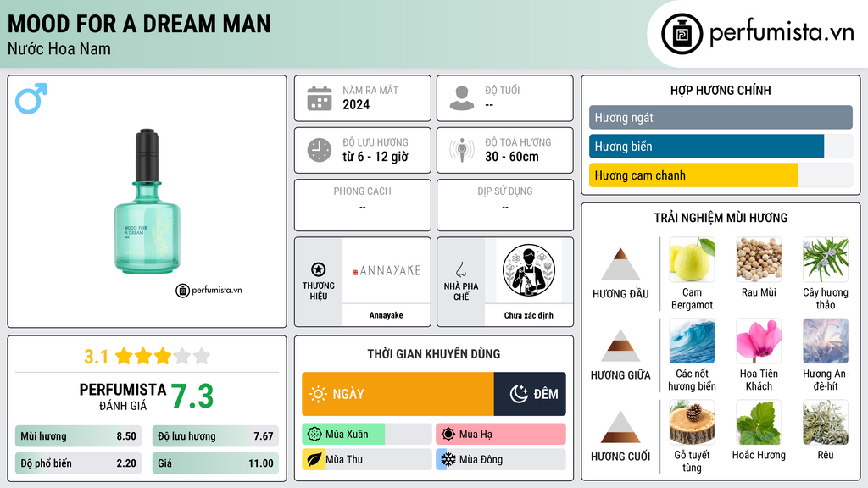Screen dimensions: 868x488
Task: Select the Các nốt hương biển image
Action: (x=692, y=341)
